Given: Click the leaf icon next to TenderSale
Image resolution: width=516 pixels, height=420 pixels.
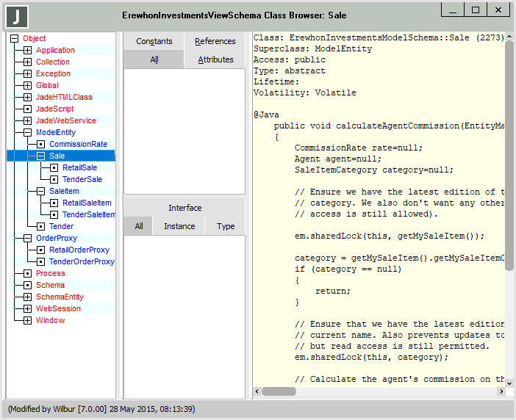Looking at the screenshot, I should [54, 180].
